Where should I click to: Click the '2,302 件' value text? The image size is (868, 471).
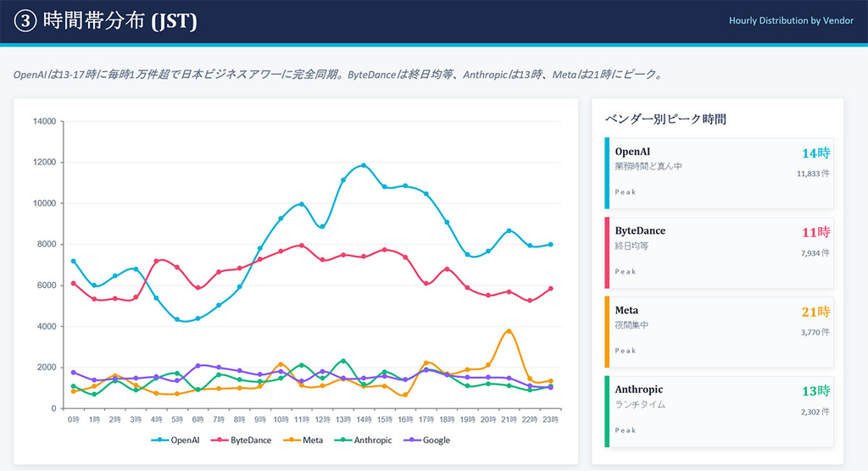(x=815, y=412)
